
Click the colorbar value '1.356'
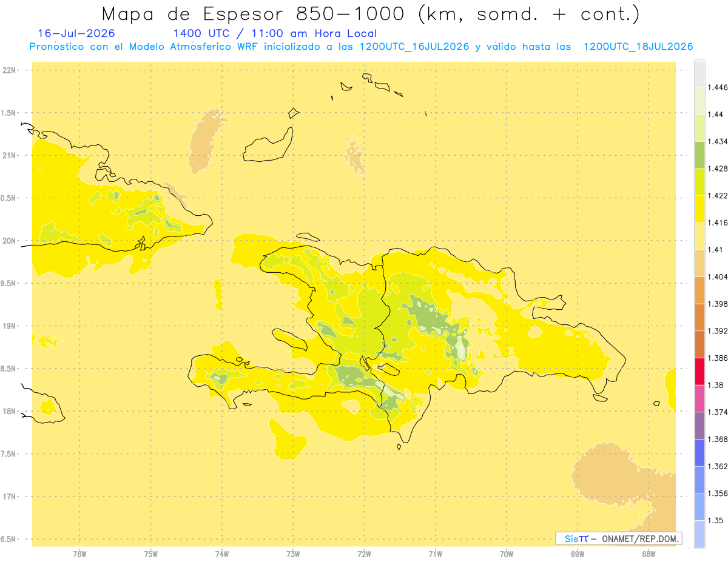717,493
